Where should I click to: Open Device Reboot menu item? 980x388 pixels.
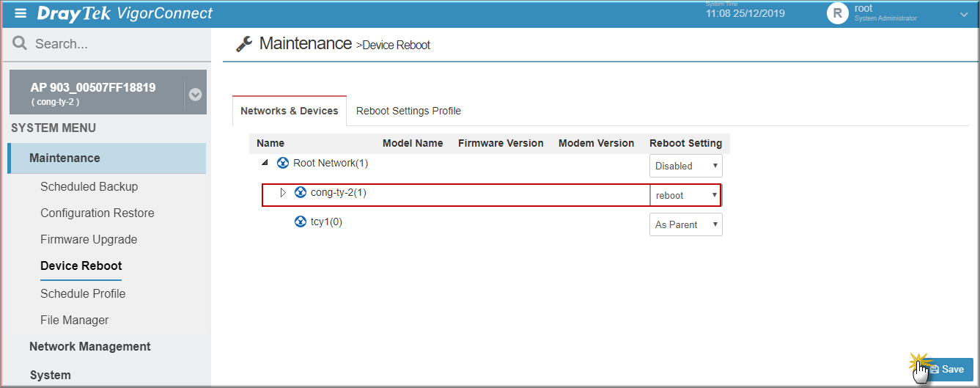pyautogui.click(x=81, y=266)
